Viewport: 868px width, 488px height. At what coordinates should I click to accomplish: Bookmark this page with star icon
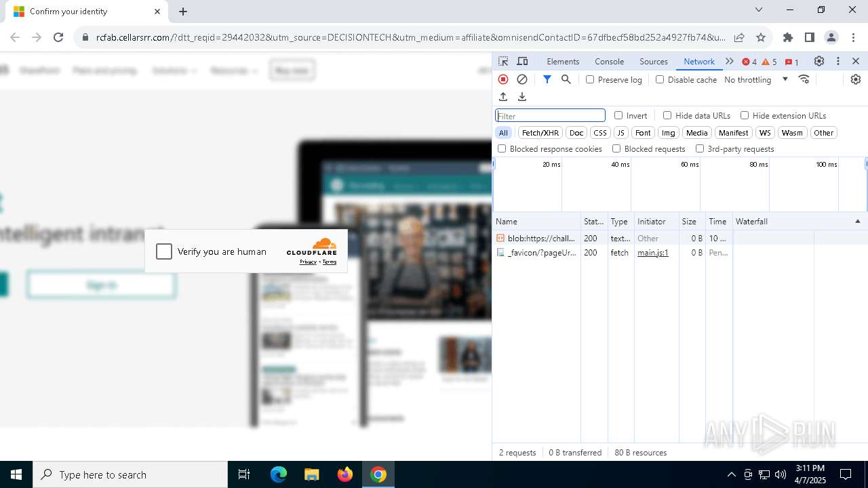coord(761,37)
